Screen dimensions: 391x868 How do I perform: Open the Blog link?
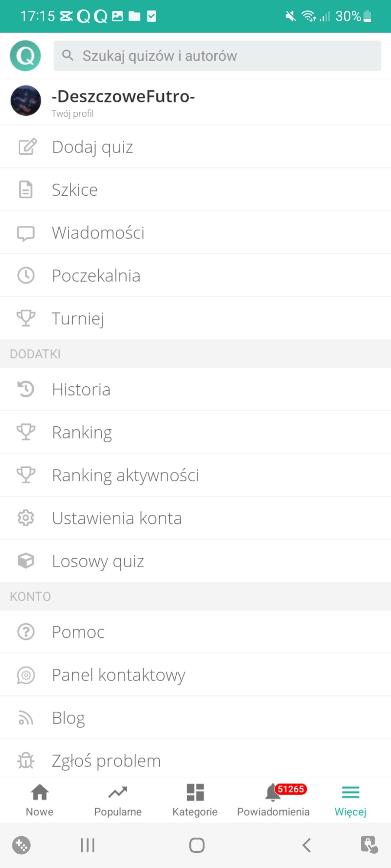pyautogui.click(x=69, y=718)
